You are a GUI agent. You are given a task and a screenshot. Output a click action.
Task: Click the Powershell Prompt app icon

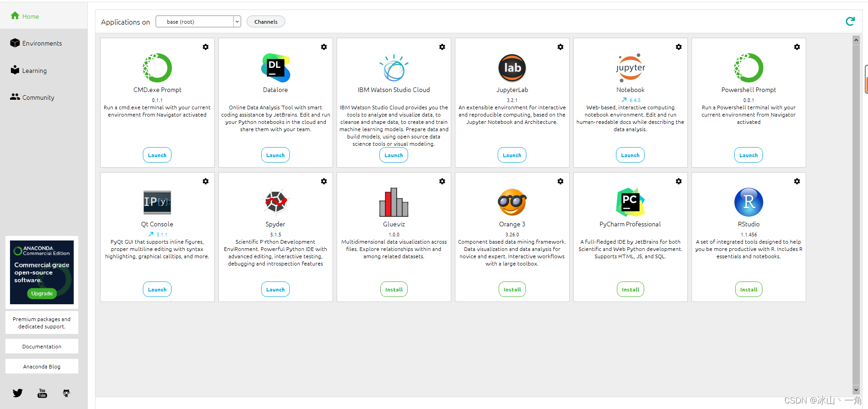point(749,68)
